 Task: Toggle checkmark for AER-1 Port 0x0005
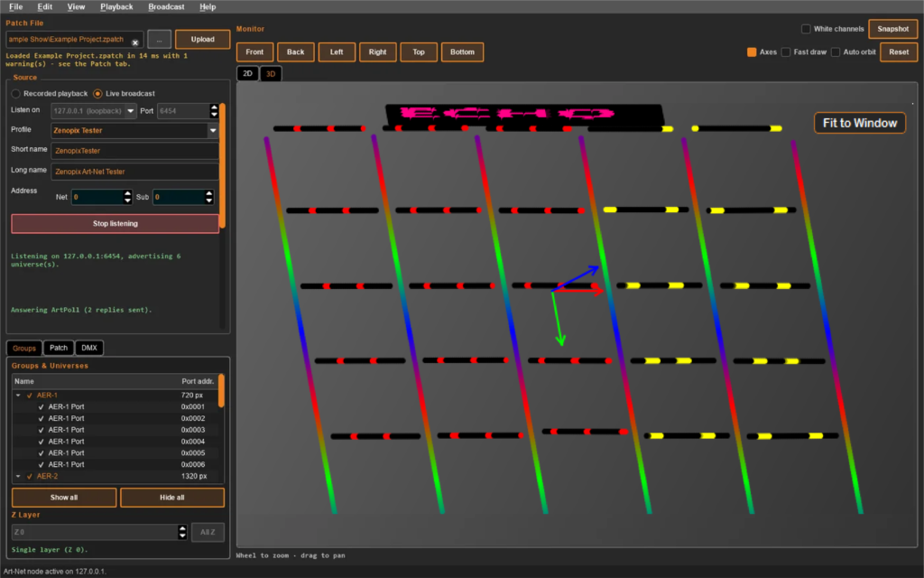pyautogui.click(x=41, y=453)
